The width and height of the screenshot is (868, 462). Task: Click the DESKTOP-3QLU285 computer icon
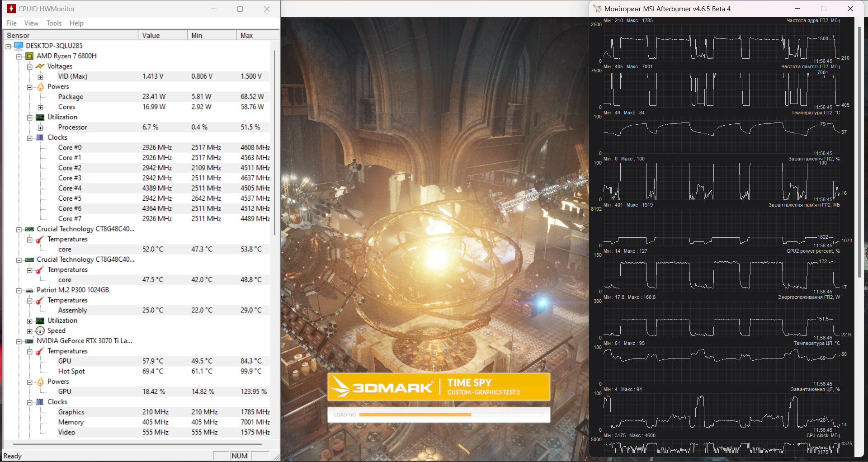[x=19, y=46]
